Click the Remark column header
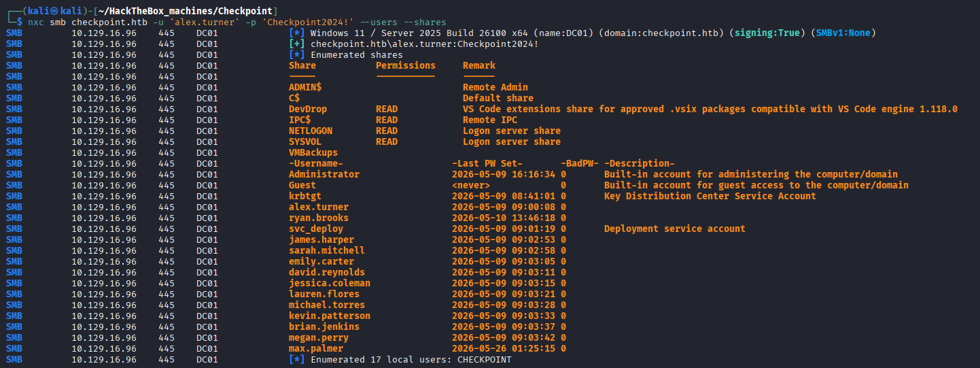The width and height of the screenshot is (980, 368). click(x=479, y=65)
